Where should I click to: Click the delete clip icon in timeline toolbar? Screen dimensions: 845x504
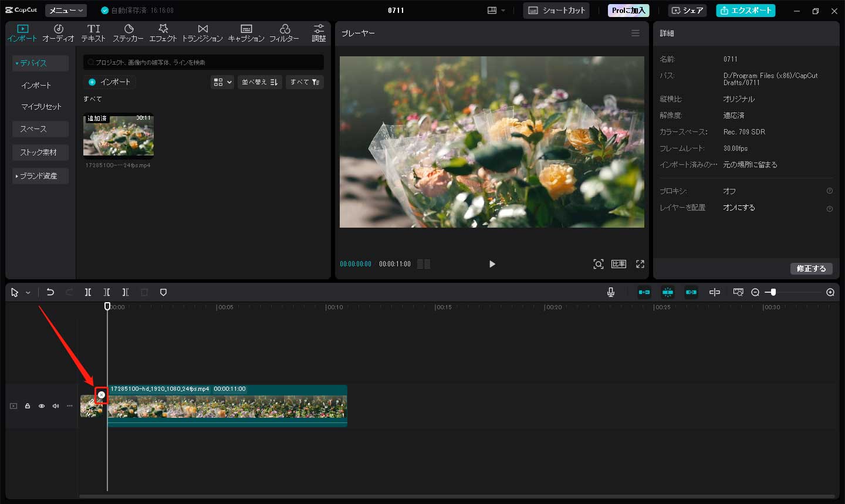click(x=144, y=292)
